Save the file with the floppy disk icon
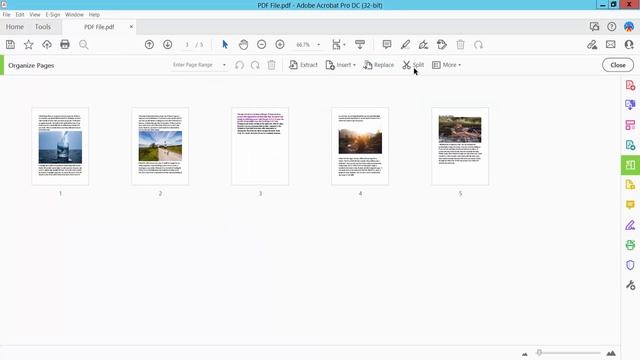 pyautogui.click(x=10, y=44)
